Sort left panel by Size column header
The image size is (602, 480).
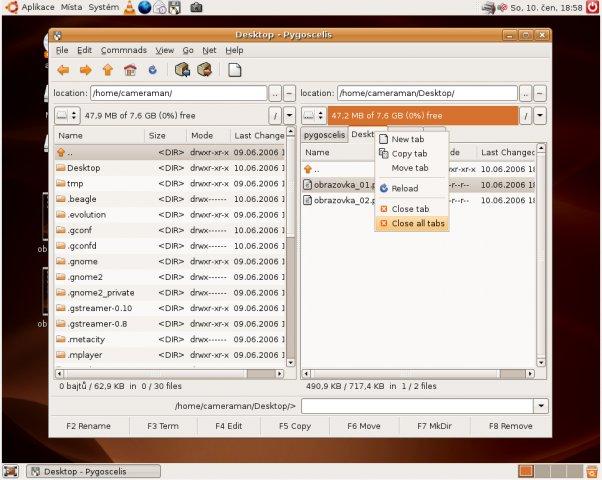[x=157, y=135]
